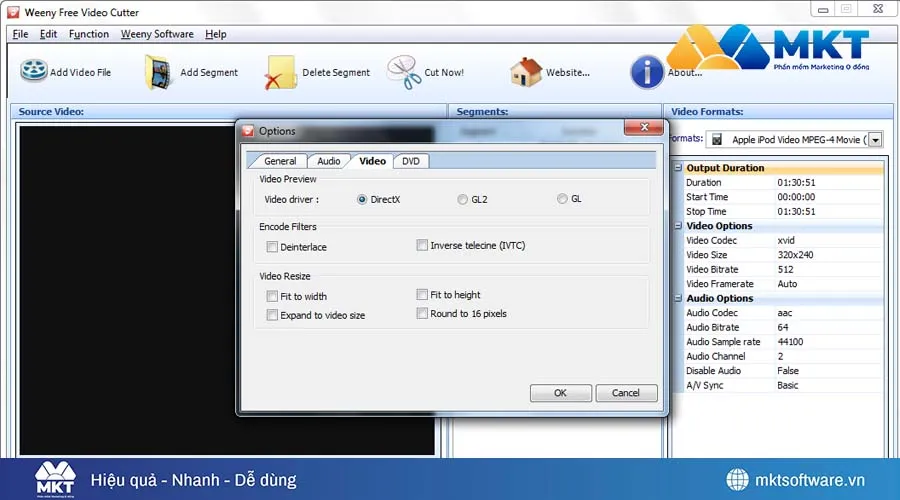Click the Add Video File film reel icon
The height and width of the screenshot is (500, 900).
[33, 71]
